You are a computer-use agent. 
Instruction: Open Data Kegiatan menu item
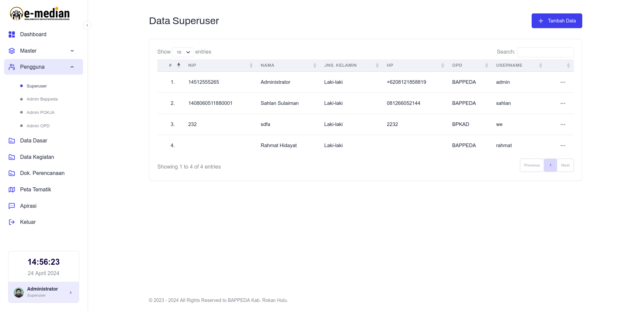click(x=44, y=157)
